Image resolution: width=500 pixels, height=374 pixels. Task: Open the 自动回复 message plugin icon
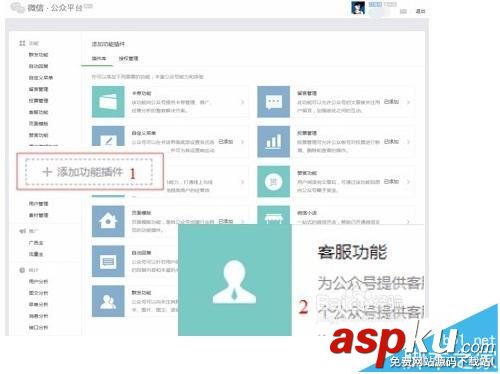pyautogui.click(x=108, y=261)
